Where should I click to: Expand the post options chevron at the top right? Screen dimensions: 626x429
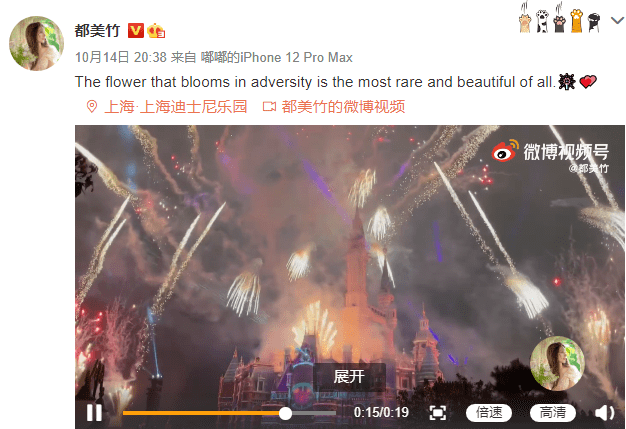coord(618,20)
